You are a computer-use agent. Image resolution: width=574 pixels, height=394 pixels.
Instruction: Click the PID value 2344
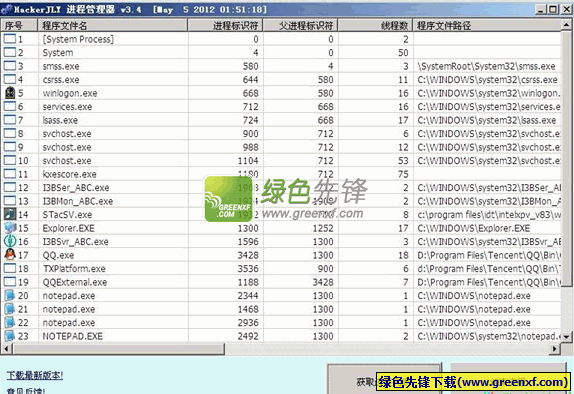(248, 296)
